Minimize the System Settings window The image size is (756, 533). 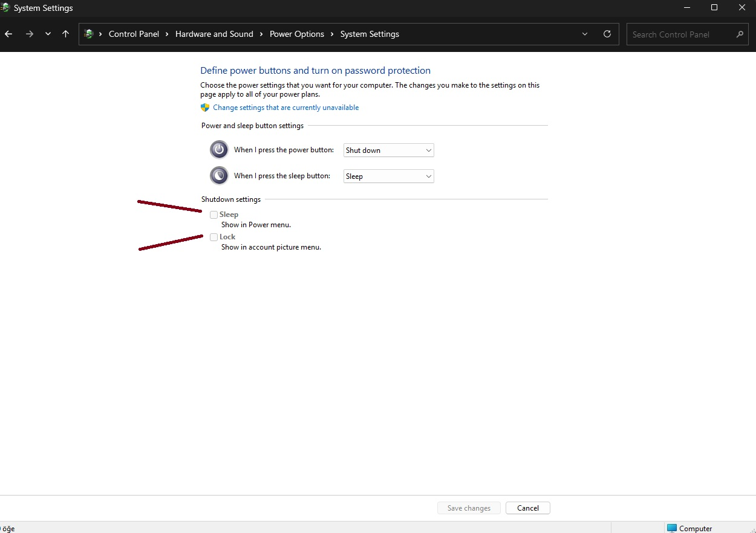tap(686, 8)
